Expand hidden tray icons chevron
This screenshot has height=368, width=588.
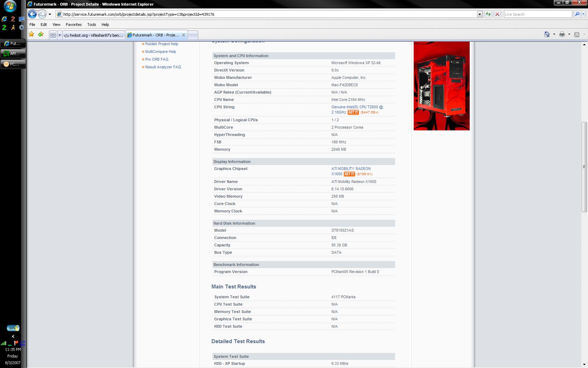tap(13, 336)
